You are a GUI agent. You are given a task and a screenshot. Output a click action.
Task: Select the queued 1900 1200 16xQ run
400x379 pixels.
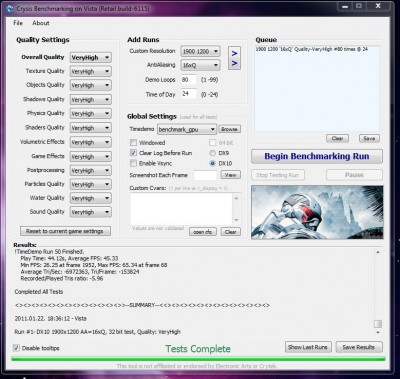coord(312,49)
